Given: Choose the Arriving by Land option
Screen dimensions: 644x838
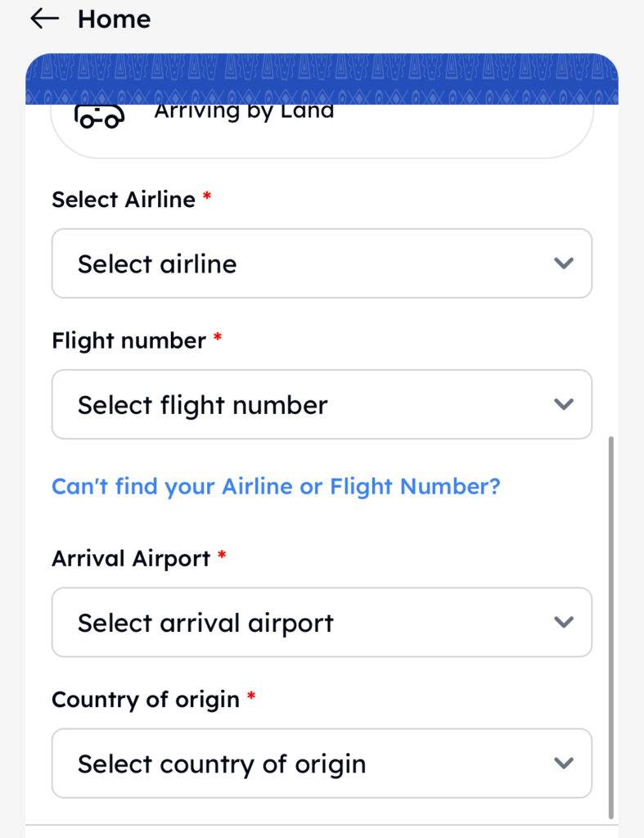Looking at the screenshot, I should [244, 112].
